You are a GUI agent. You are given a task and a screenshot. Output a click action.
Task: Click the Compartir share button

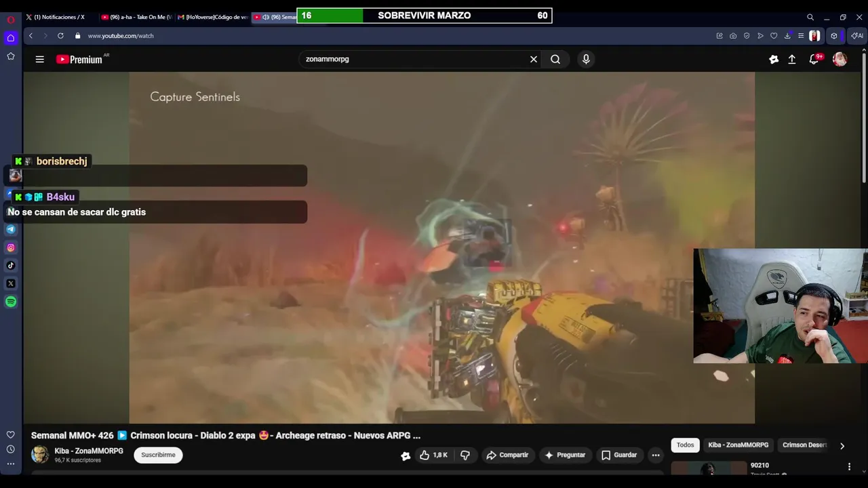click(x=507, y=455)
